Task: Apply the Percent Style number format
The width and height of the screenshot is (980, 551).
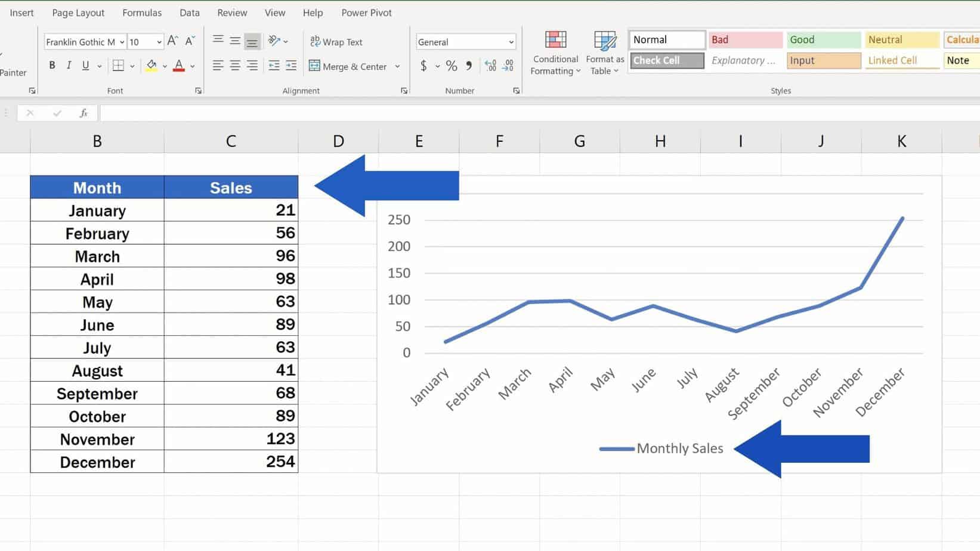Action: 451,66
